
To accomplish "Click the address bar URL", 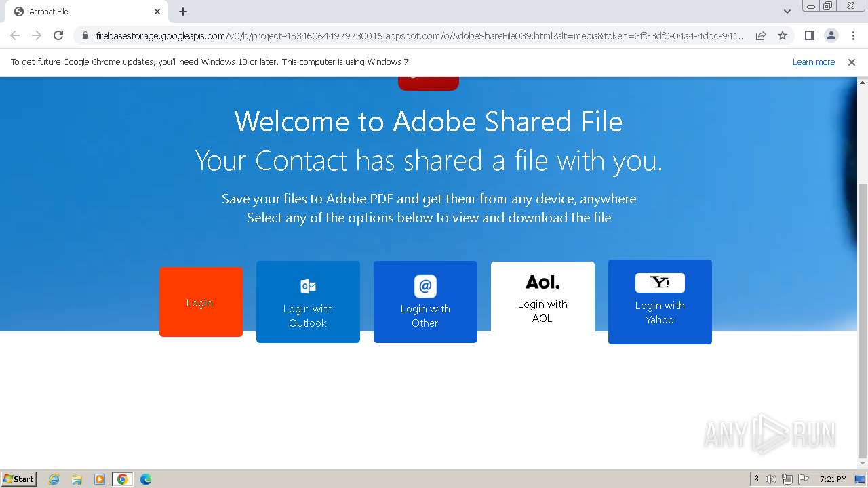I will [420, 35].
